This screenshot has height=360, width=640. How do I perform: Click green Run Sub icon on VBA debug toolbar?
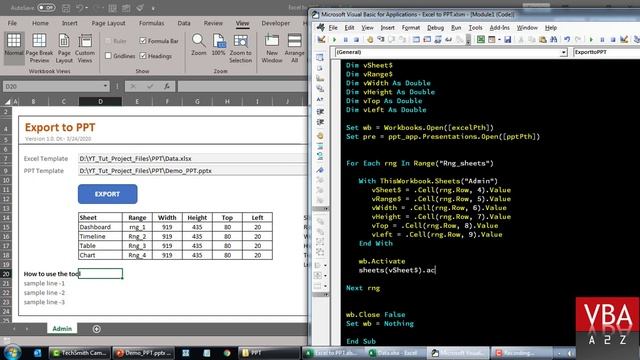pyautogui.click(x=334, y=40)
